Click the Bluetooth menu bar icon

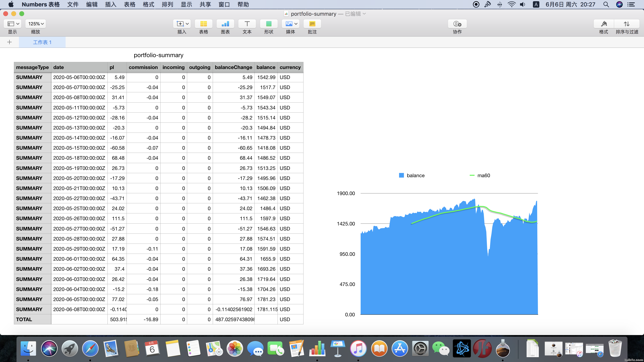pos(500,4)
